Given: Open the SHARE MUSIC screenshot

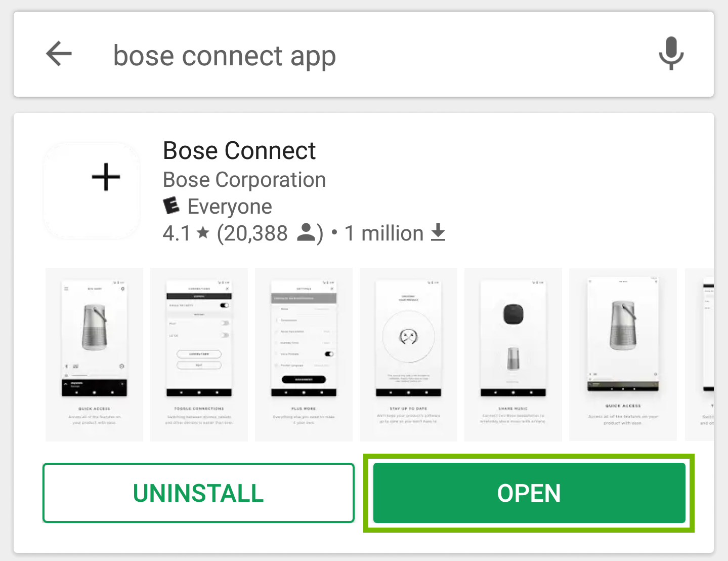Looking at the screenshot, I should coord(512,354).
